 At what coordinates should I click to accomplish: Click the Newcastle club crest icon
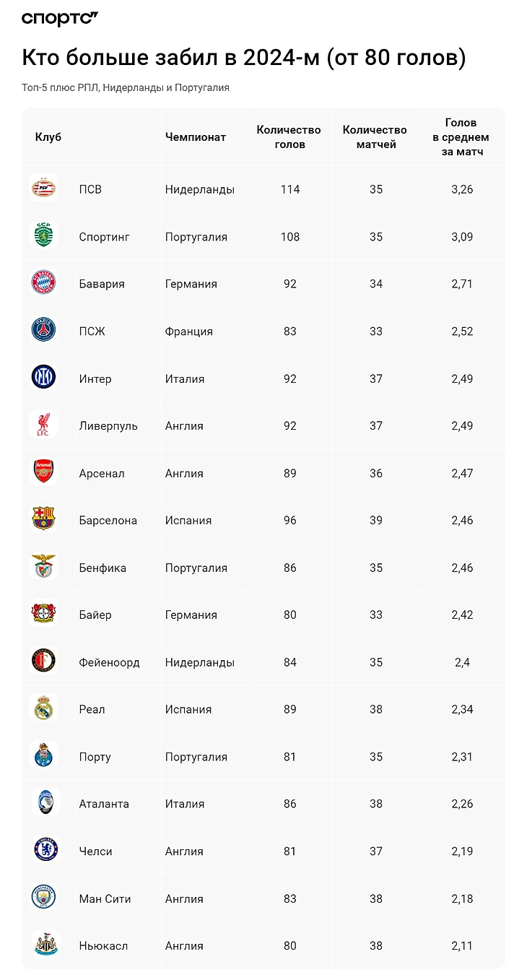(x=43, y=945)
